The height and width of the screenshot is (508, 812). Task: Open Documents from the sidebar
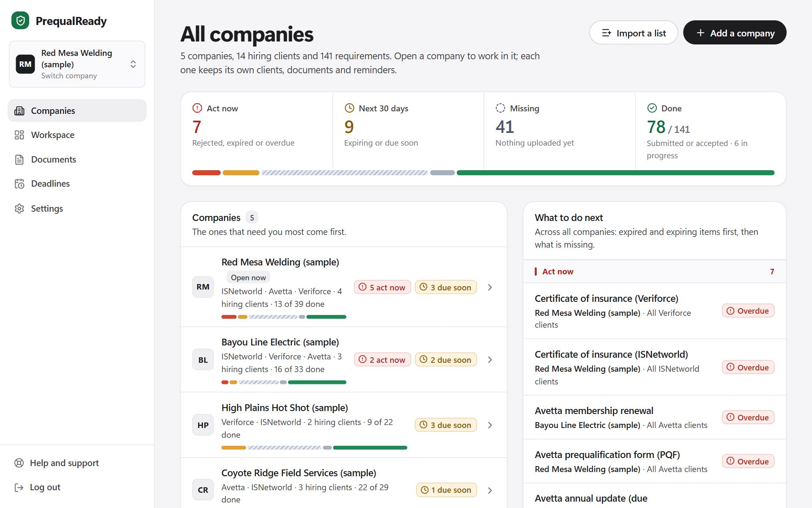[x=77, y=160]
